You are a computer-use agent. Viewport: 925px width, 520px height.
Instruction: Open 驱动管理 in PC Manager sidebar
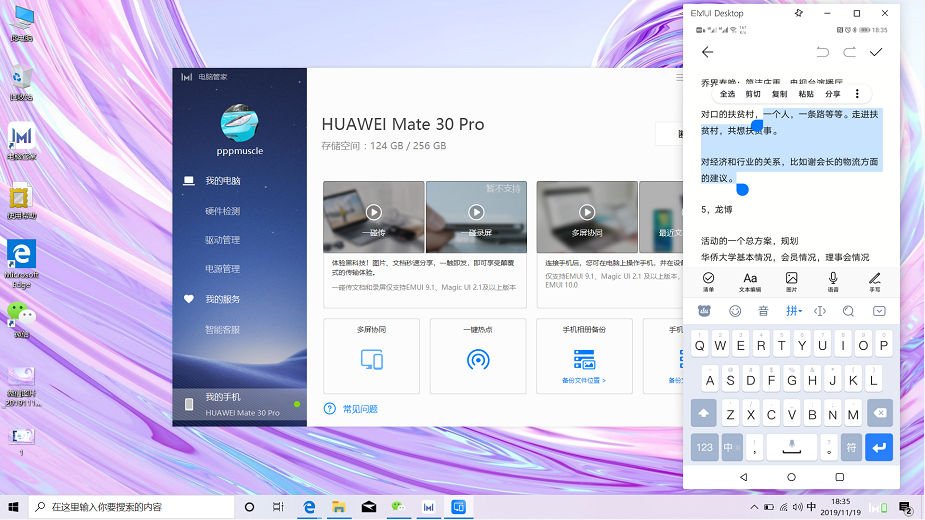[x=222, y=240]
